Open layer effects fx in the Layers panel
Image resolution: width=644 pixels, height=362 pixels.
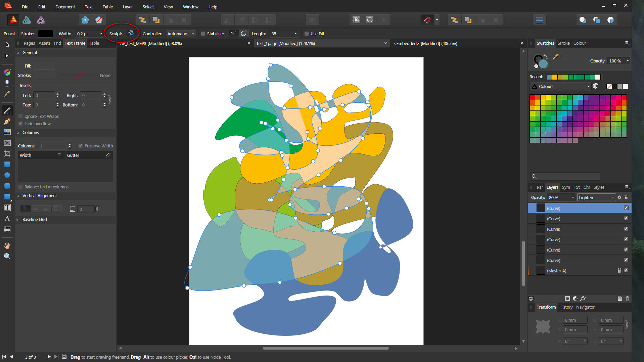583,299
